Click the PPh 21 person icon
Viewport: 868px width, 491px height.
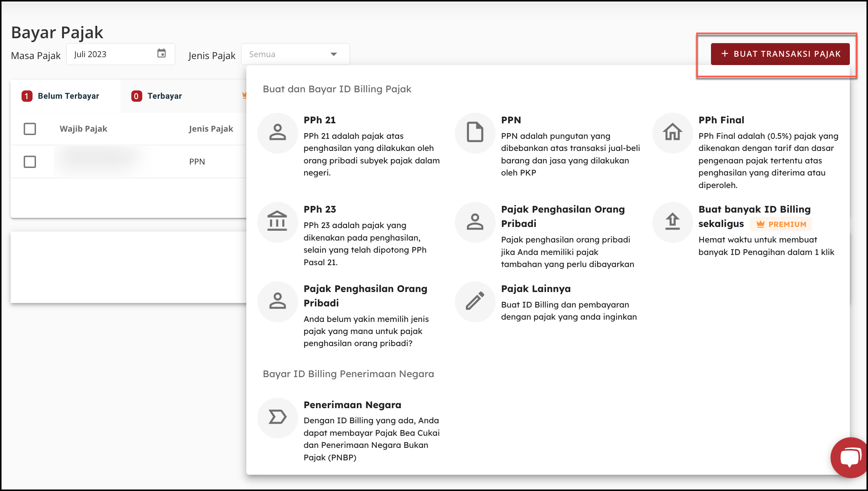[278, 133]
